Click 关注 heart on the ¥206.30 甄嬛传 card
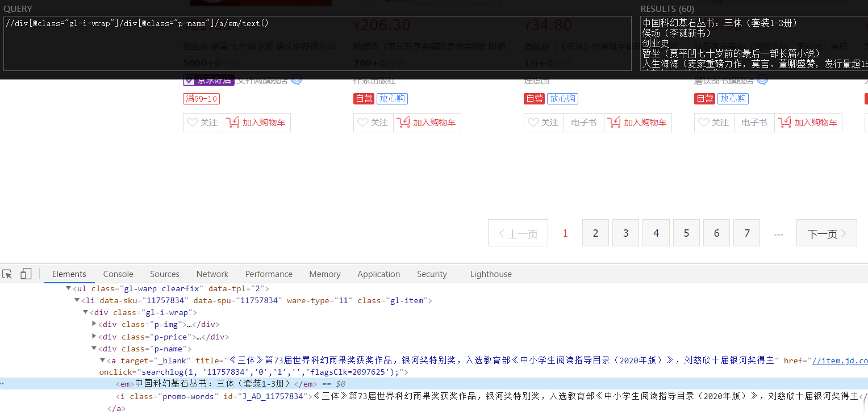 point(373,123)
